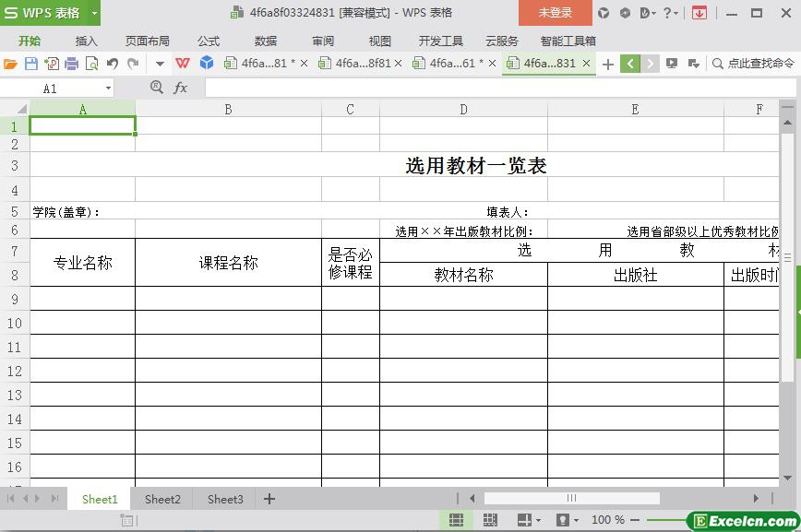Click the horizontal scrollbar thumb
The width and height of the screenshot is (801, 532).
571,498
